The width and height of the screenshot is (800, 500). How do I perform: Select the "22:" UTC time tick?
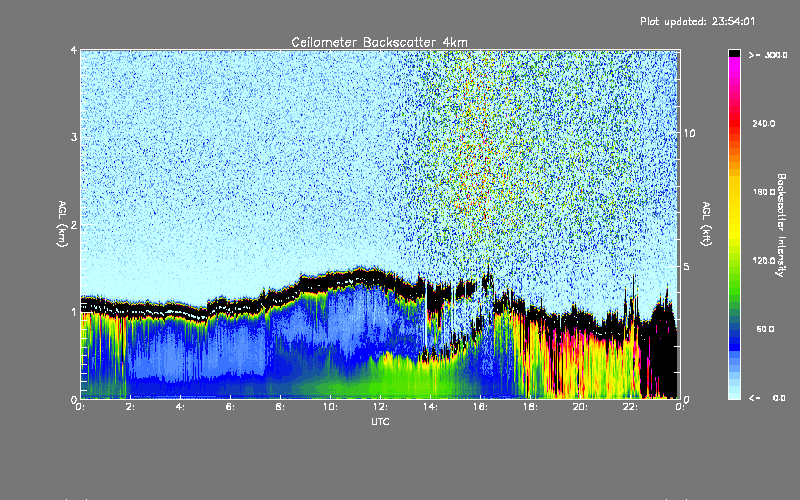pyautogui.click(x=630, y=407)
